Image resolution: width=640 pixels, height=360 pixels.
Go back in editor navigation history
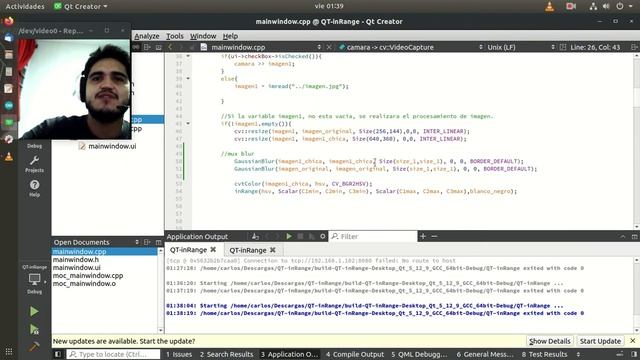(x=170, y=47)
